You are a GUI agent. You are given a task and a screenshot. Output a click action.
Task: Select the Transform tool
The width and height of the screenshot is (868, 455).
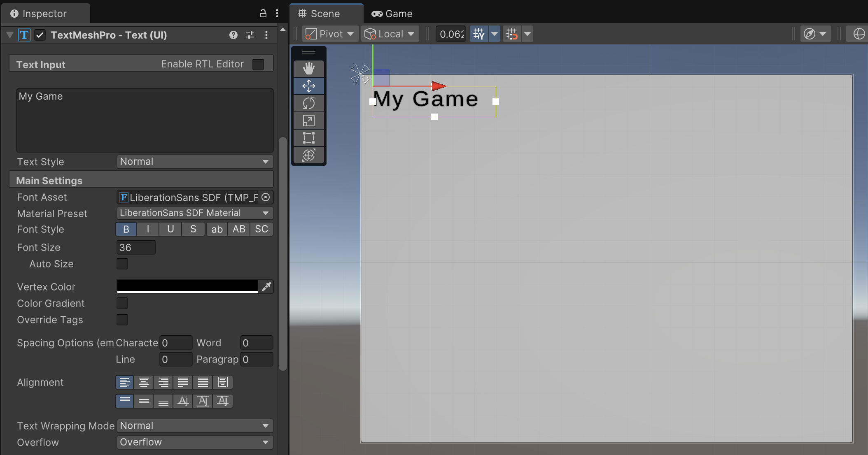pos(308,155)
